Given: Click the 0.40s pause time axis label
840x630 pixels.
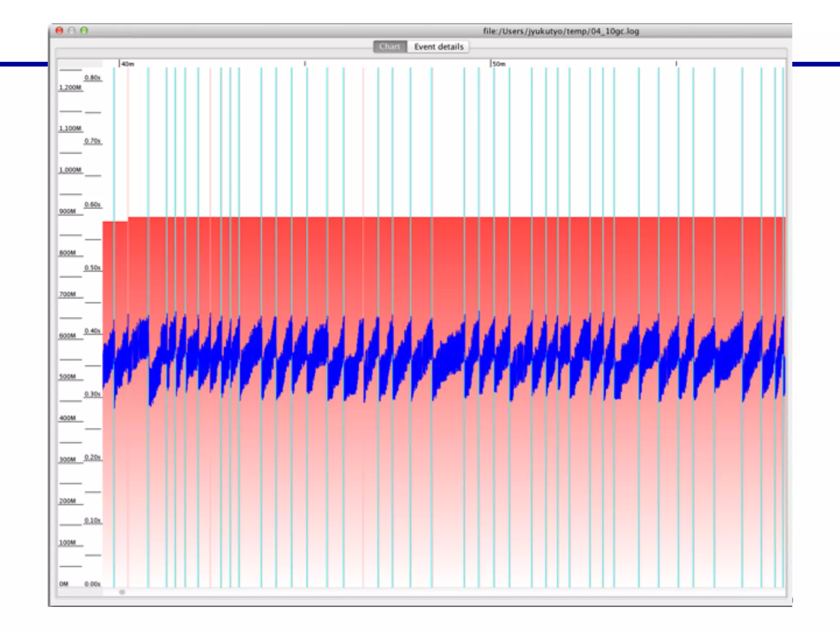Looking at the screenshot, I should point(93,331).
